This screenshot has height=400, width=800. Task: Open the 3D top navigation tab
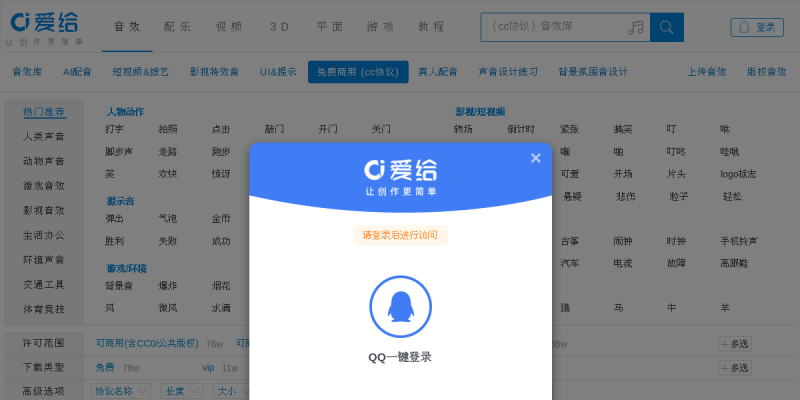[279, 27]
